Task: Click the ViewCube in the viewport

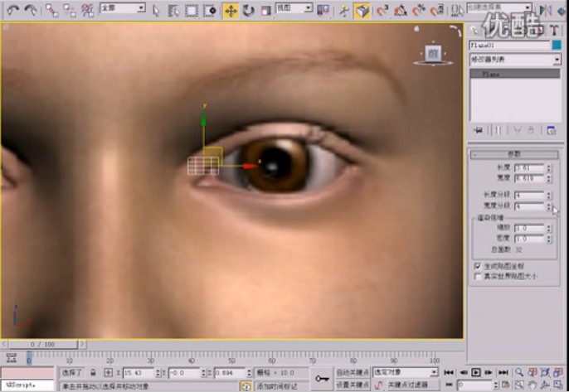Action: (433, 54)
